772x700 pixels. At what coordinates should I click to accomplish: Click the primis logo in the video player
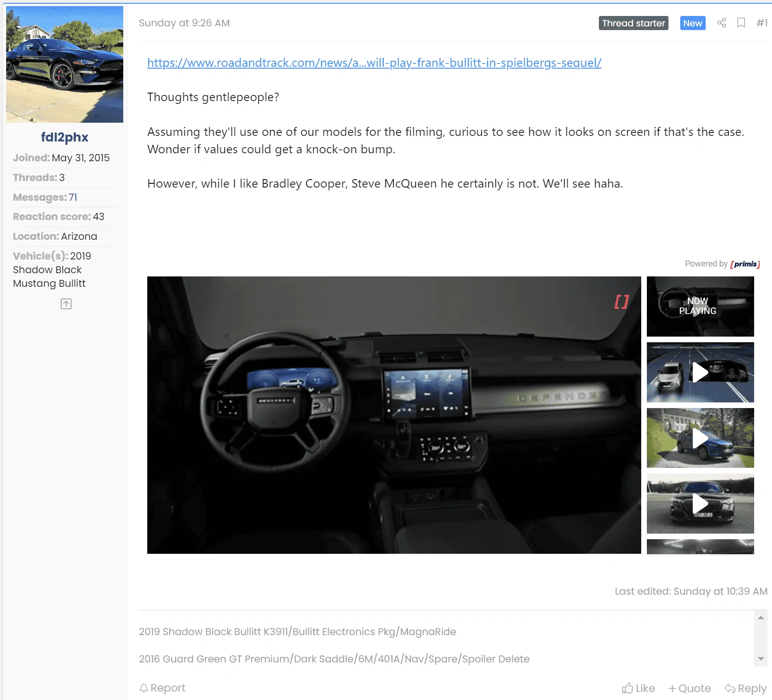pyautogui.click(x=745, y=264)
